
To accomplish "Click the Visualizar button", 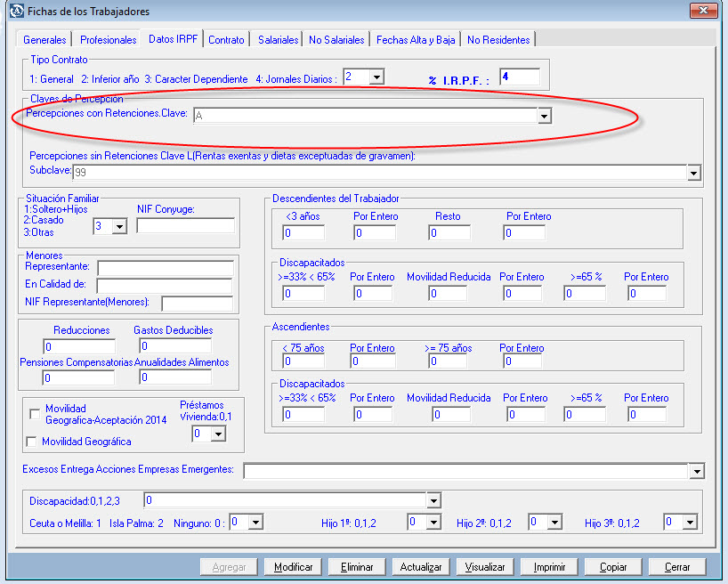I will click(485, 567).
